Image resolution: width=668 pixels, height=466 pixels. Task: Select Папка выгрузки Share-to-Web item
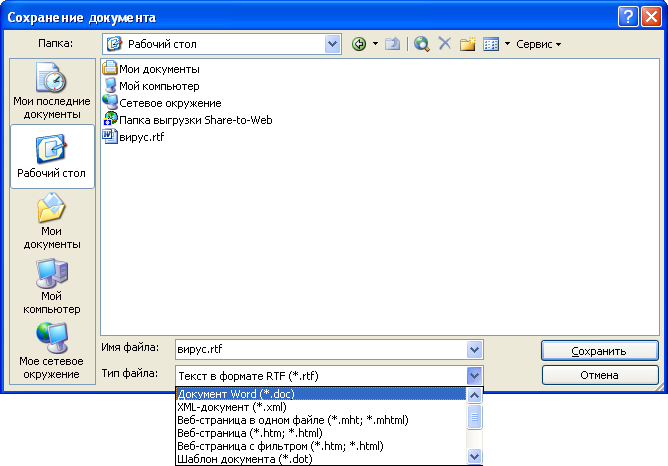[x=187, y=120]
